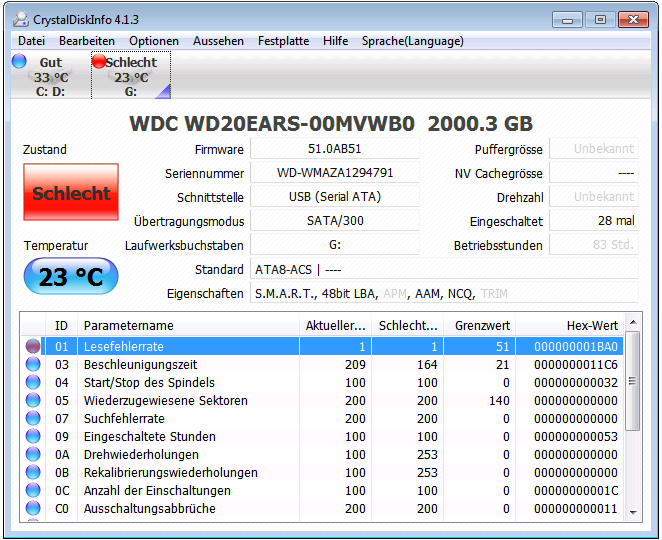
Task: Open the Festplatte menu
Action: pyautogui.click(x=283, y=41)
